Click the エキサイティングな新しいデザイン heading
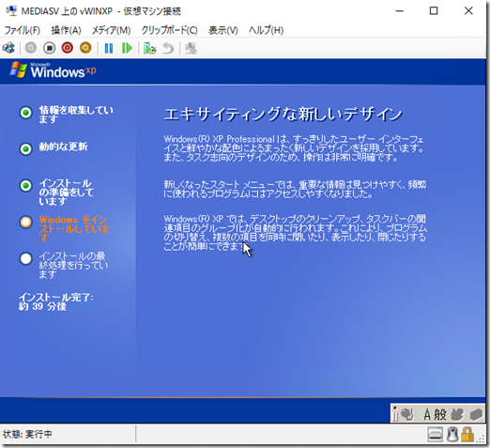The image size is (490, 448). click(x=283, y=114)
